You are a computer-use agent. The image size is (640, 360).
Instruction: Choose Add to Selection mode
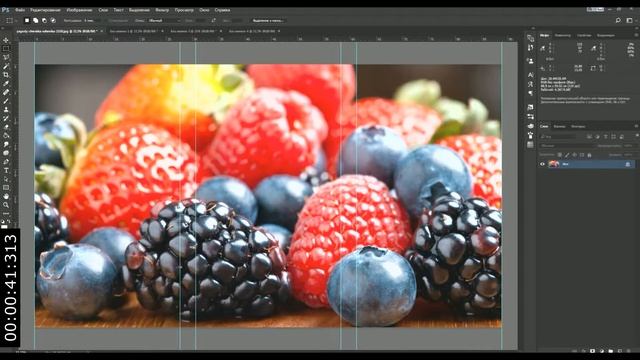[x=36, y=20]
